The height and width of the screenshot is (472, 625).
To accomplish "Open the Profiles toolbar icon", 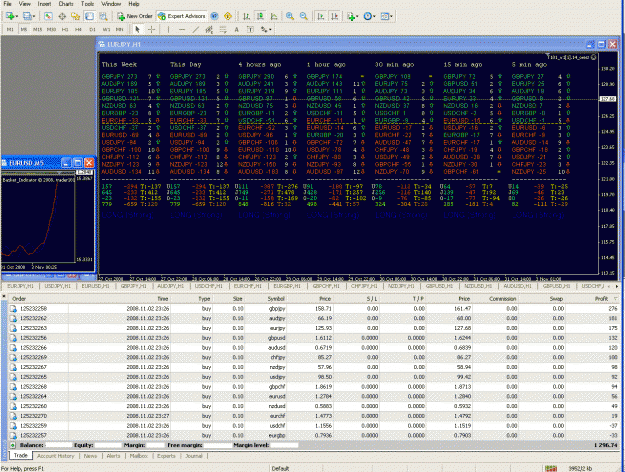I will point(27,16).
